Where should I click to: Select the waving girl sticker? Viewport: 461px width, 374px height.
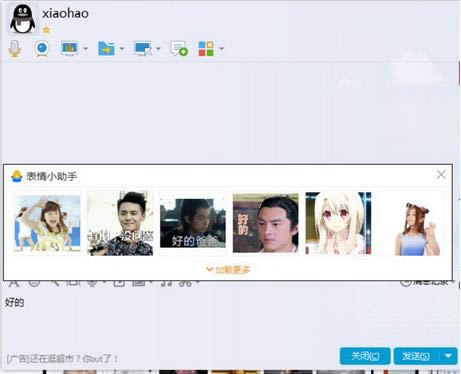tap(48, 223)
